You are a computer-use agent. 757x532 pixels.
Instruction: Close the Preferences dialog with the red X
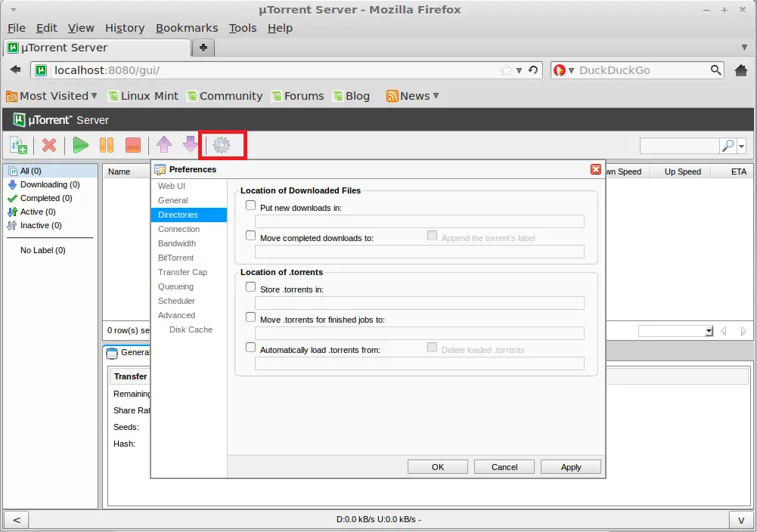[596, 169]
